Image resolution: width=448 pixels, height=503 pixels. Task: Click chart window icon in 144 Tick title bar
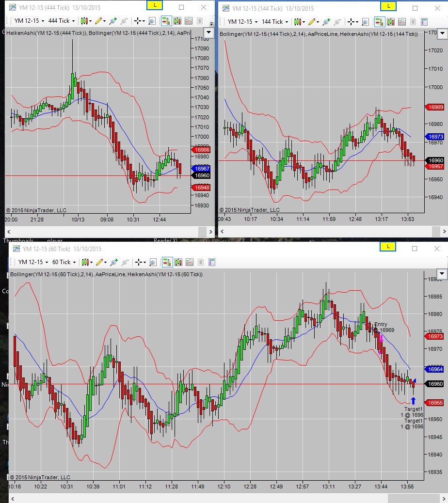tap(226, 8)
